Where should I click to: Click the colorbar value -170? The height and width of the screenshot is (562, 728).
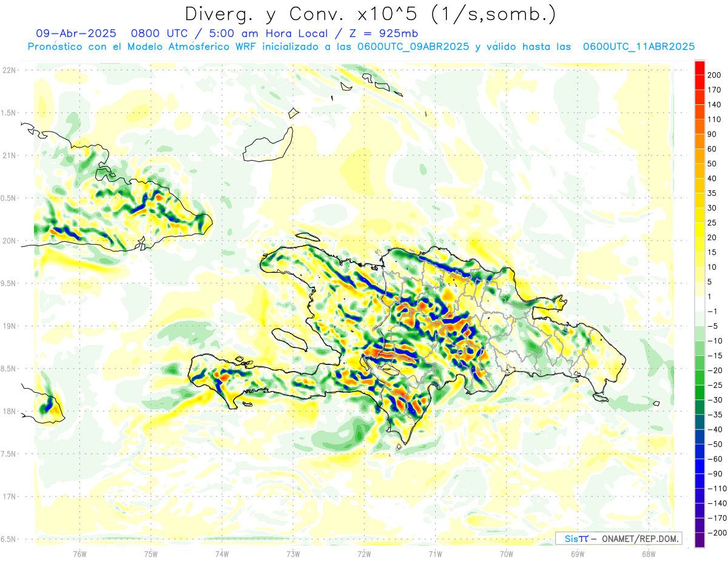tap(716, 518)
